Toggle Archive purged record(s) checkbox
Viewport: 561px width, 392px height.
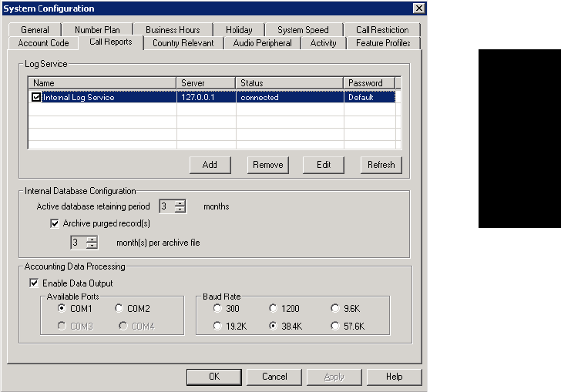click(54, 224)
